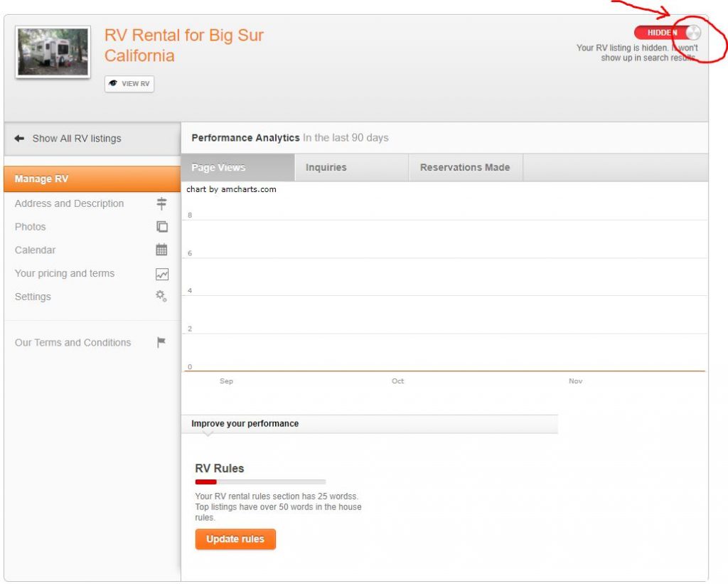Click the RV listing thumbnail photo

point(53,53)
